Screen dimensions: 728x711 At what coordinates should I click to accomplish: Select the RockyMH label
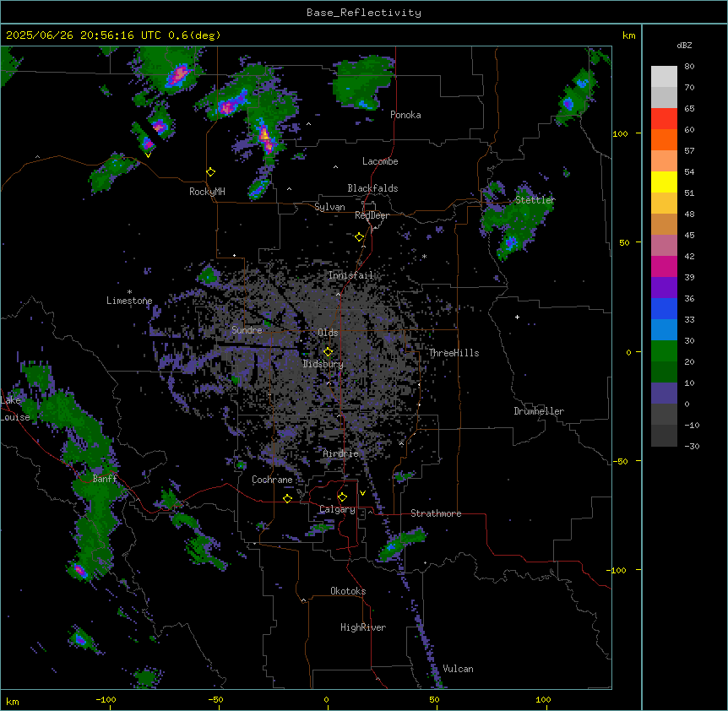click(x=207, y=192)
